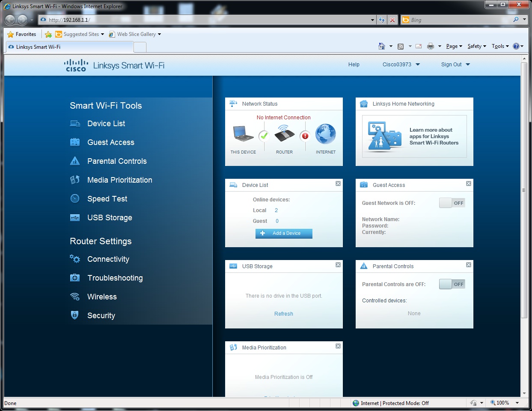The height and width of the screenshot is (411, 532).
Task: Click the Media Prioritization sidebar icon
Action: tap(75, 180)
